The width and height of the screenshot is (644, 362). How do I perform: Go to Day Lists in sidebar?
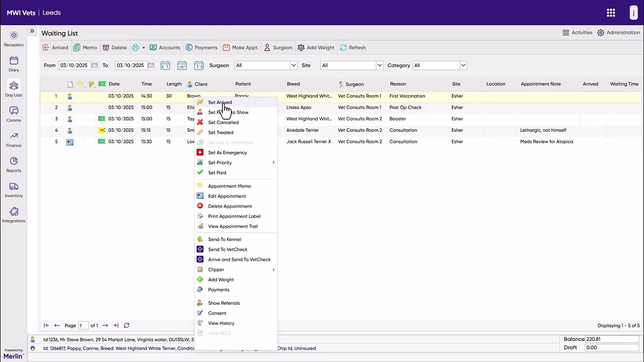14,89
